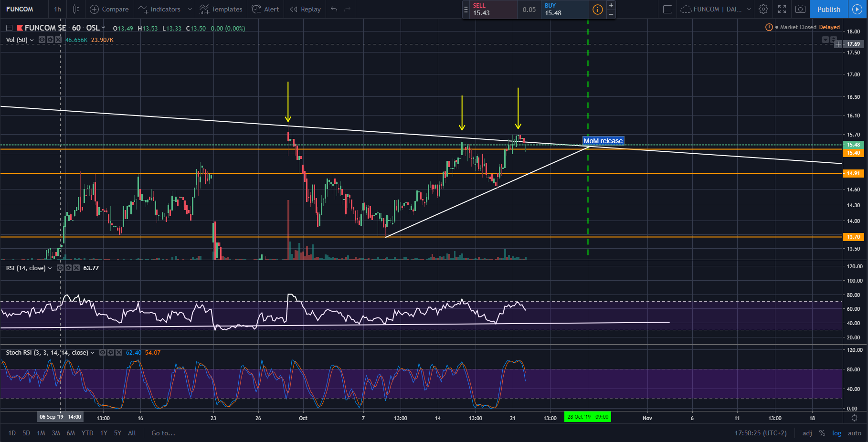Expand the RSI (14, close) menu

coord(50,268)
